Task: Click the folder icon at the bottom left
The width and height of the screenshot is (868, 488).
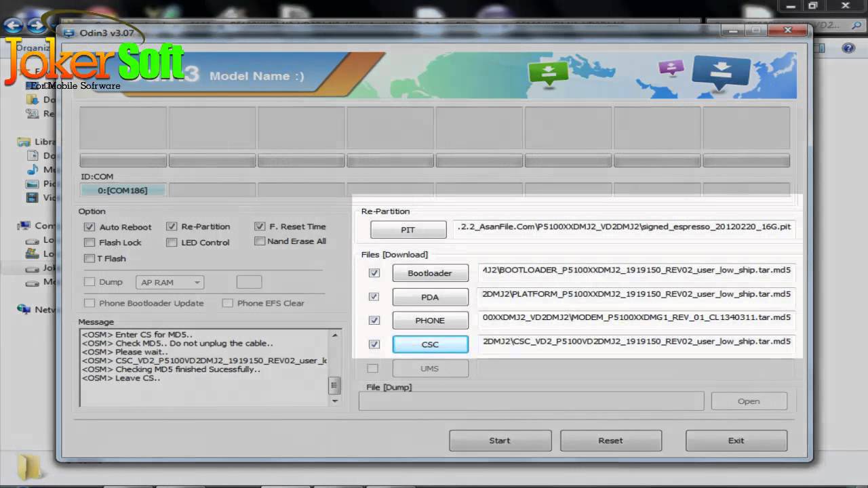Action: tap(30, 467)
